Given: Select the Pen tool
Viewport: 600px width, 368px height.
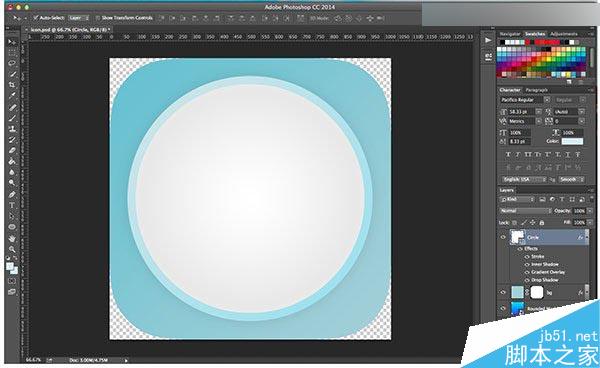Looking at the screenshot, I should [x=12, y=195].
